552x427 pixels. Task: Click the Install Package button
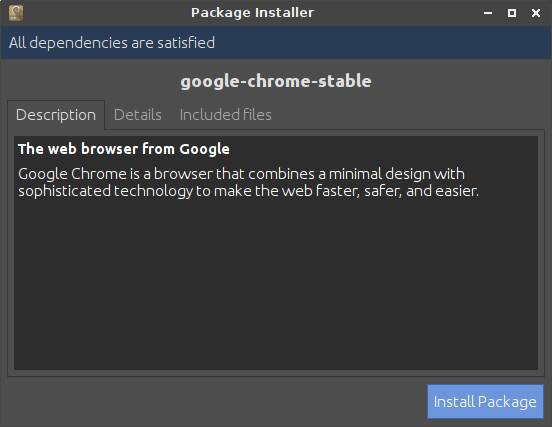coord(485,401)
